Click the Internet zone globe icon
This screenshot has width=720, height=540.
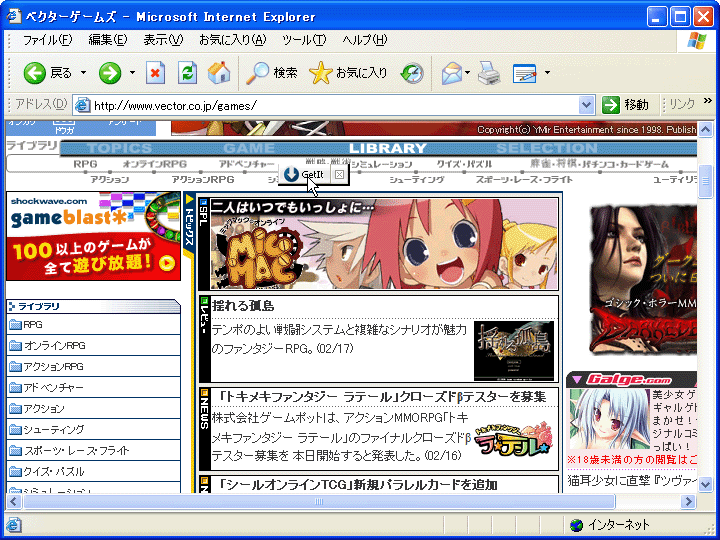[576, 524]
